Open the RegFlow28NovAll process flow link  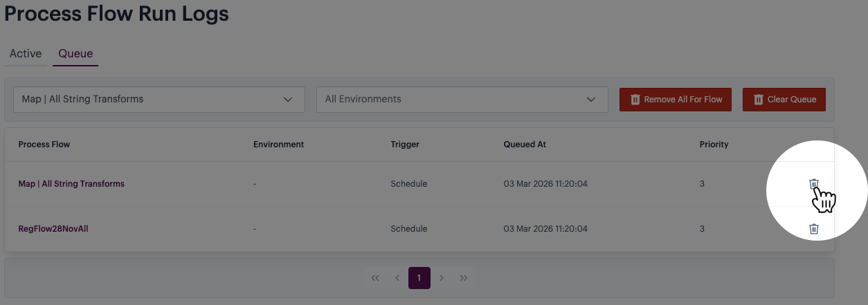(53, 229)
